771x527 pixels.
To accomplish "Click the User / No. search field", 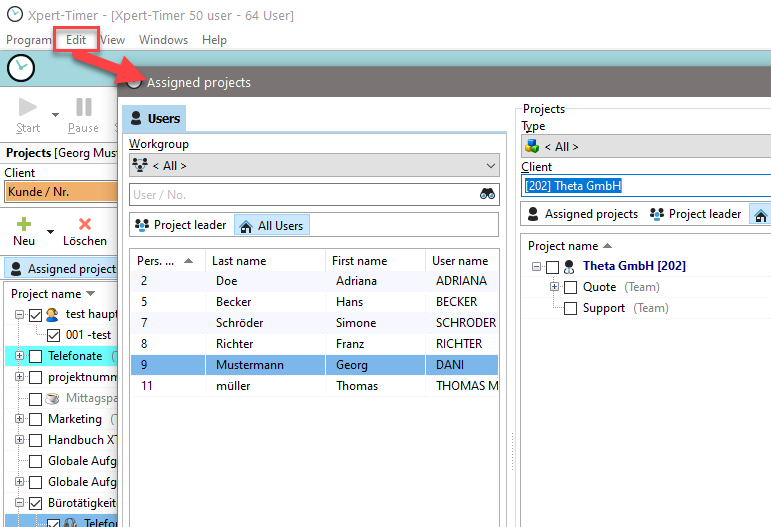I will [x=300, y=195].
